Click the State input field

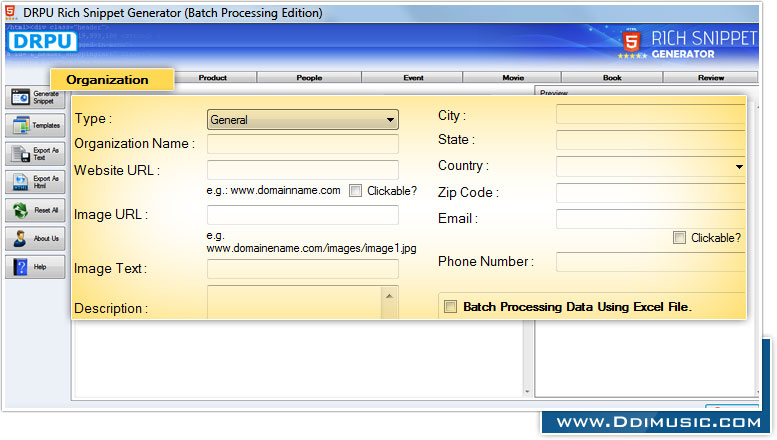click(x=651, y=140)
